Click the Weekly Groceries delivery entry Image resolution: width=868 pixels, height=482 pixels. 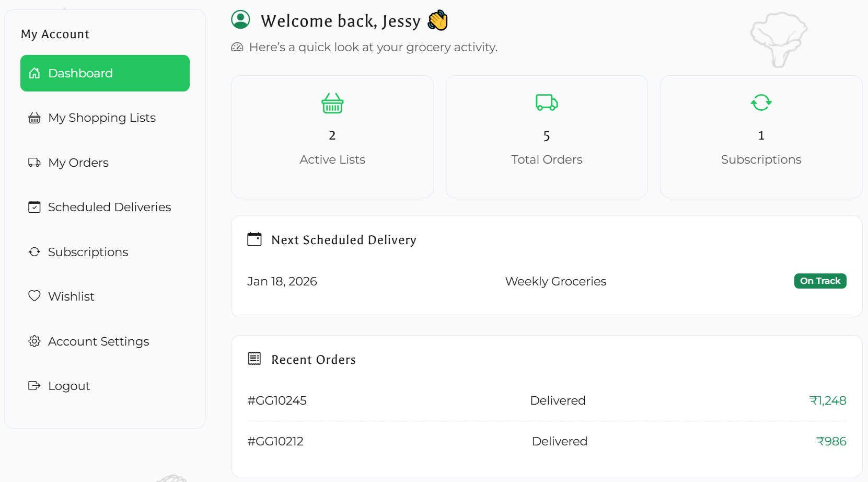click(555, 281)
